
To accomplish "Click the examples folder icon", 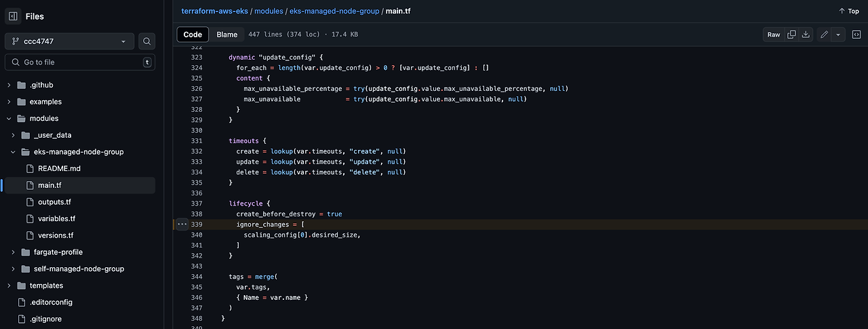I will click(x=21, y=102).
